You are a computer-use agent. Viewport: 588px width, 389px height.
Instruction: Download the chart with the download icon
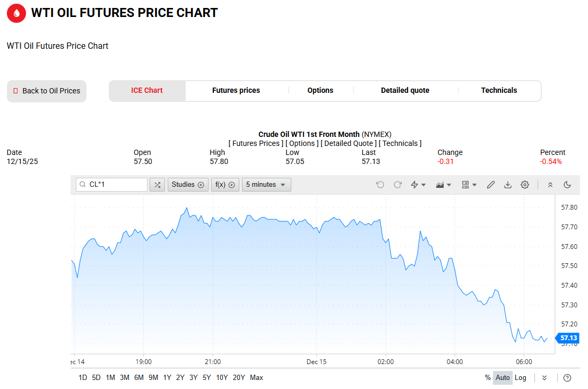click(508, 185)
